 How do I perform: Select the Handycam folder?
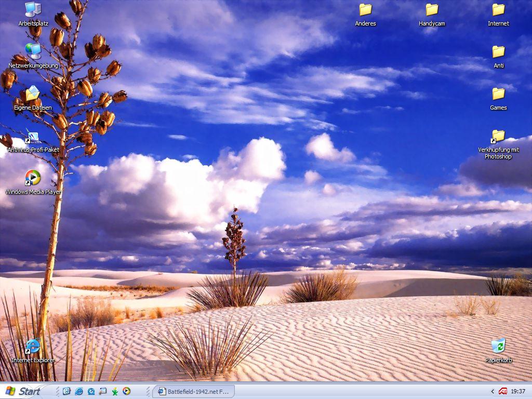point(432,14)
